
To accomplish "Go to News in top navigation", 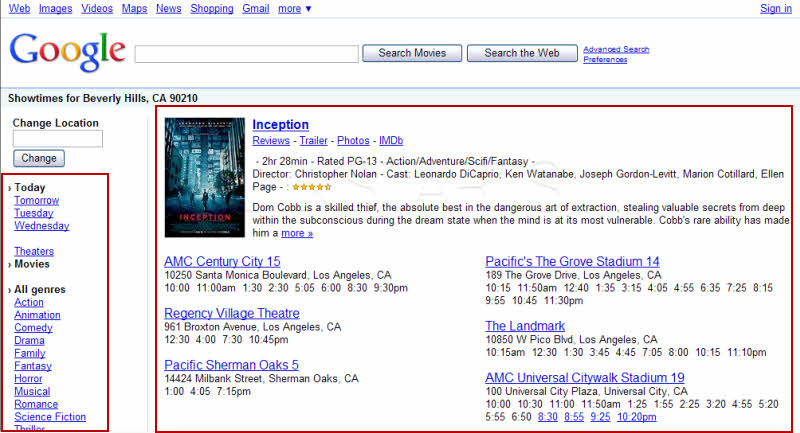I will click(168, 9).
